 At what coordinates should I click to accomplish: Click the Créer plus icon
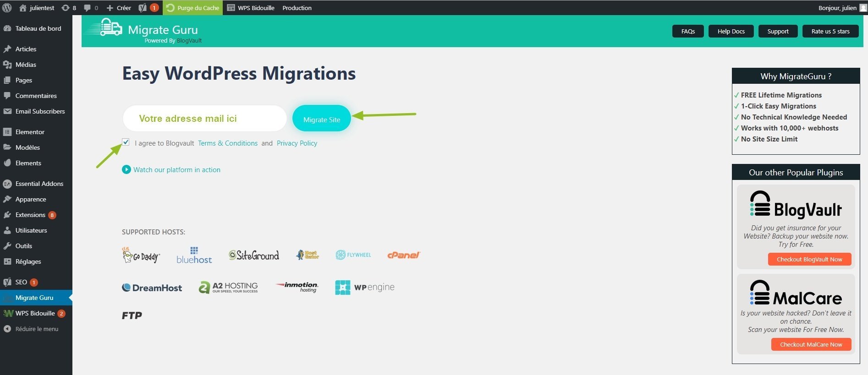click(110, 8)
